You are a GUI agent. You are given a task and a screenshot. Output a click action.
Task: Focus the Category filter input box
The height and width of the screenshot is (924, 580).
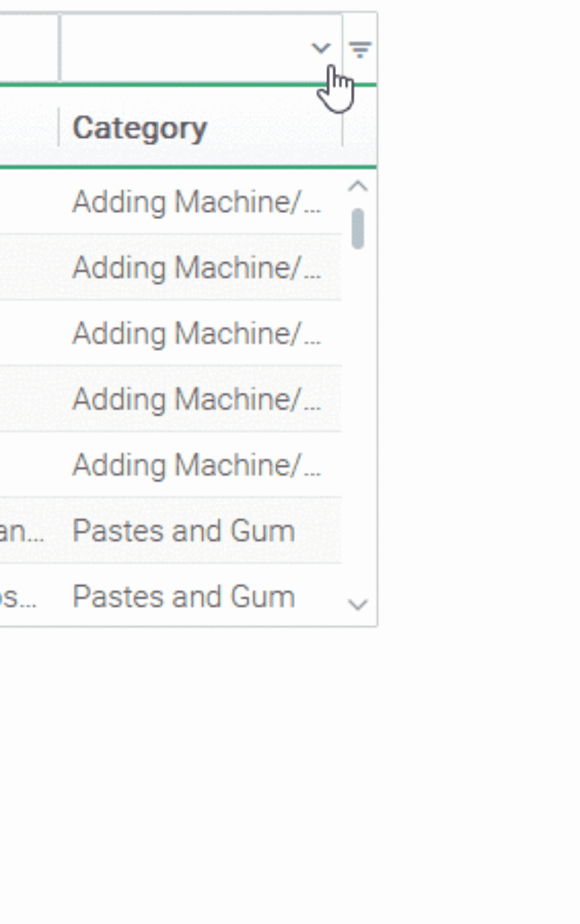(201, 48)
